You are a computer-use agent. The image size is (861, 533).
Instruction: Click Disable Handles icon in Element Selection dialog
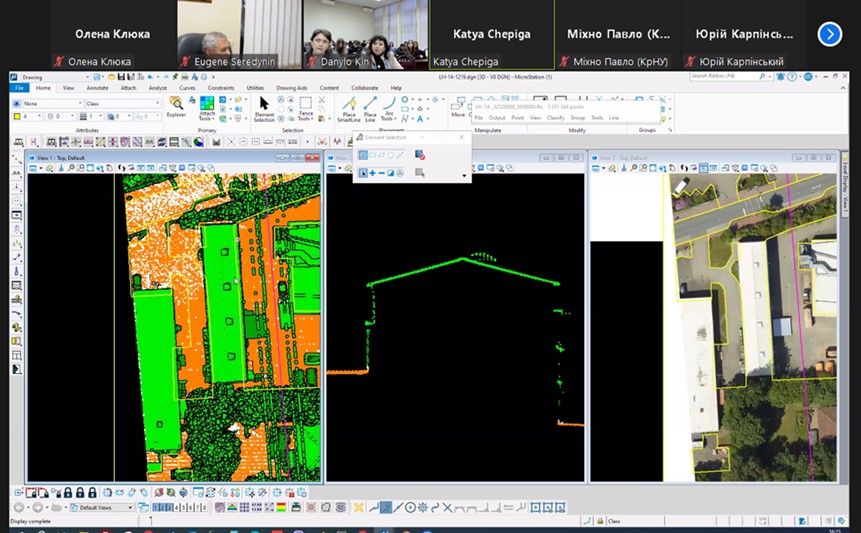420,155
